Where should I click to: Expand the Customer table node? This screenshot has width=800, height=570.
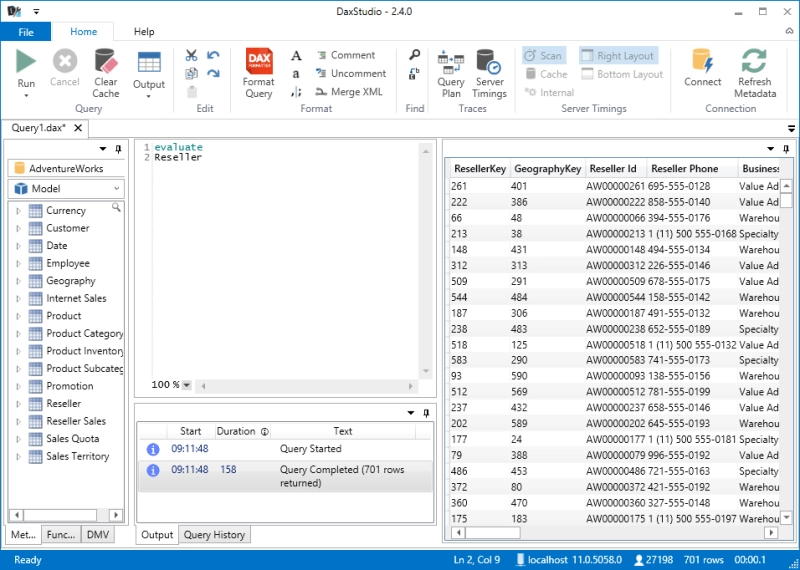pyautogui.click(x=18, y=228)
